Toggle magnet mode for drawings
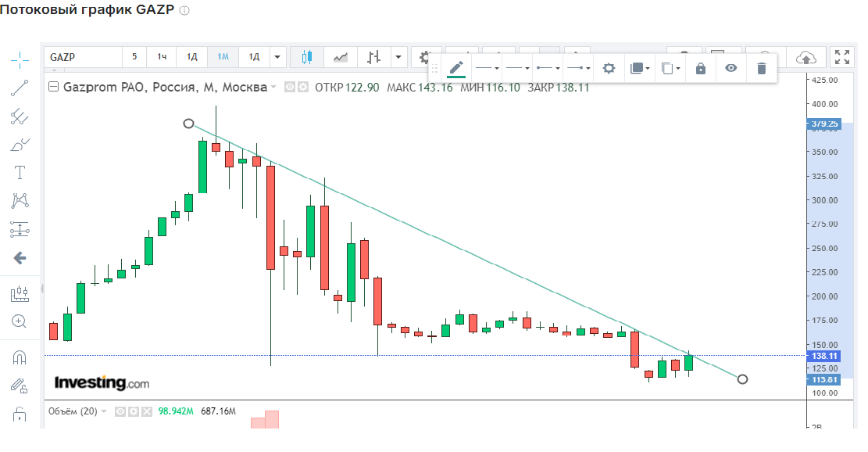The image size is (868, 452). pos(20,358)
